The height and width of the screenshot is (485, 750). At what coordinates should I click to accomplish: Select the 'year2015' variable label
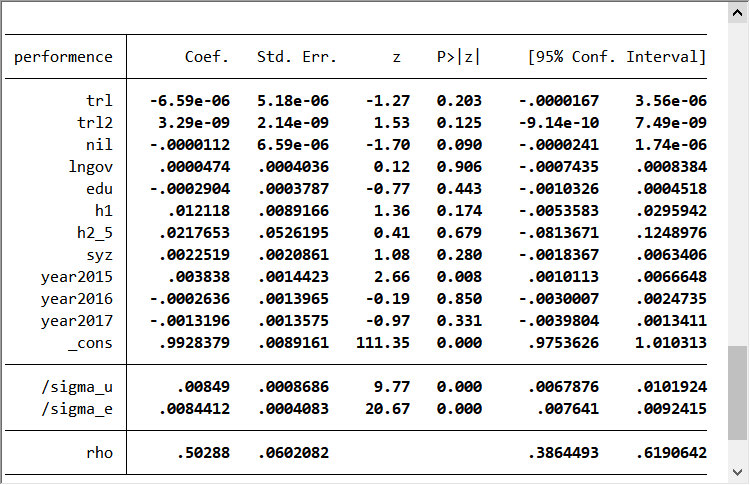coord(77,277)
